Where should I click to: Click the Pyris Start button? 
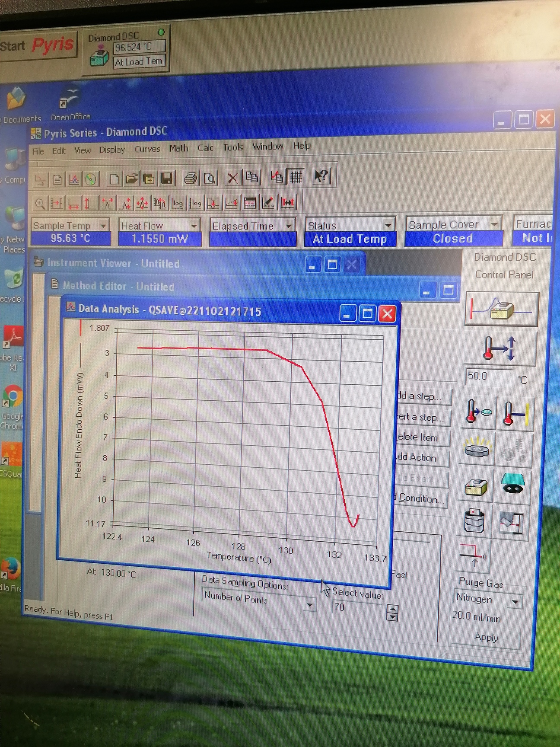(38, 45)
